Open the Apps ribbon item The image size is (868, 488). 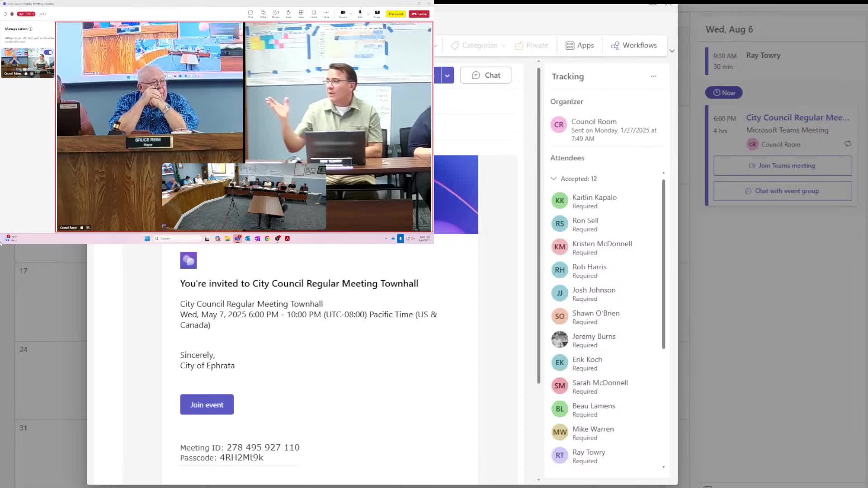coord(580,45)
